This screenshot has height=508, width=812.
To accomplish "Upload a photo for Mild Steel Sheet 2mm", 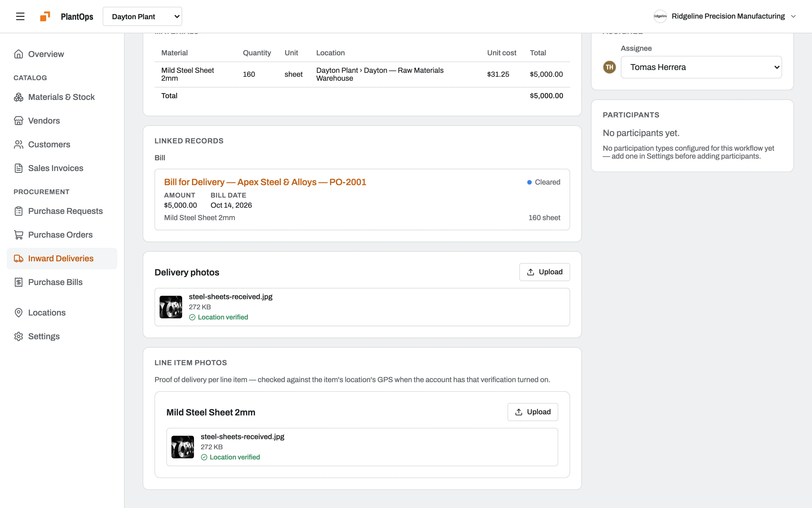I will [533, 412].
